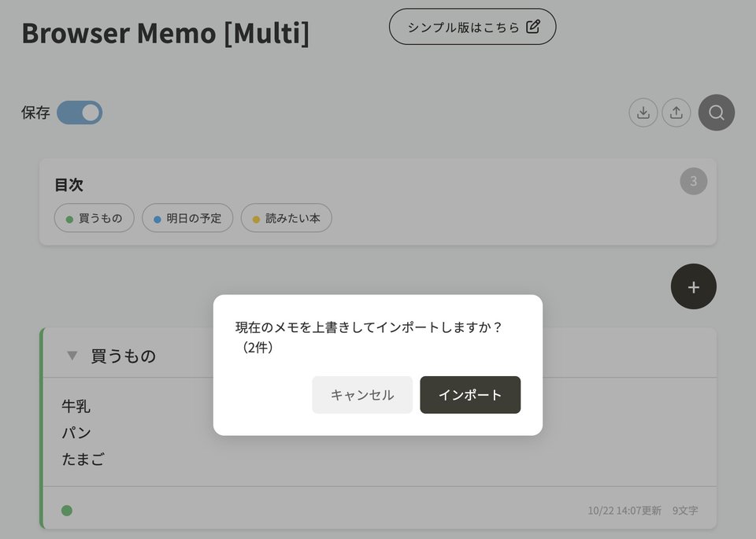Click the 目次 heading
The width and height of the screenshot is (756, 539).
pos(69,184)
